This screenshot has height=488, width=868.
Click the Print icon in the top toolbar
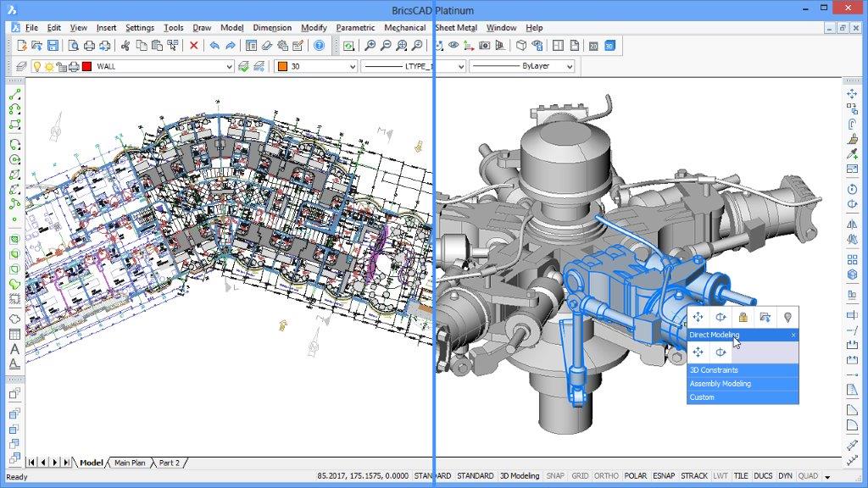(x=88, y=46)
